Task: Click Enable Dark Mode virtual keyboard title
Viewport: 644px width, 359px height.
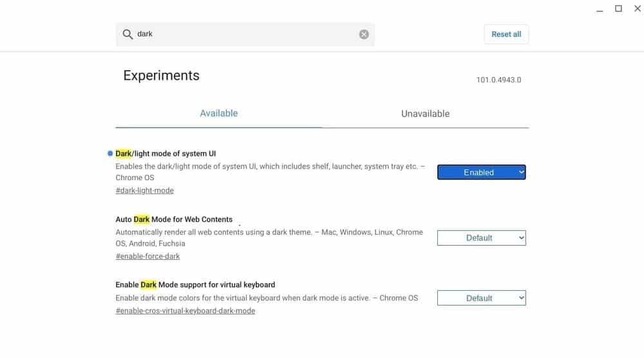Action: [195, 284]
